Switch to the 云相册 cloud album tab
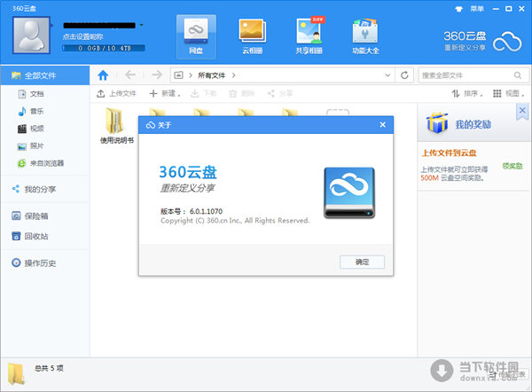Screen dimensions: 532x392 (253, 36)
